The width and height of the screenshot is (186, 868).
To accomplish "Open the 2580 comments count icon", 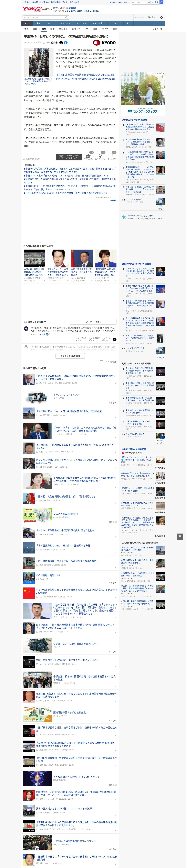I will point(47,43).
